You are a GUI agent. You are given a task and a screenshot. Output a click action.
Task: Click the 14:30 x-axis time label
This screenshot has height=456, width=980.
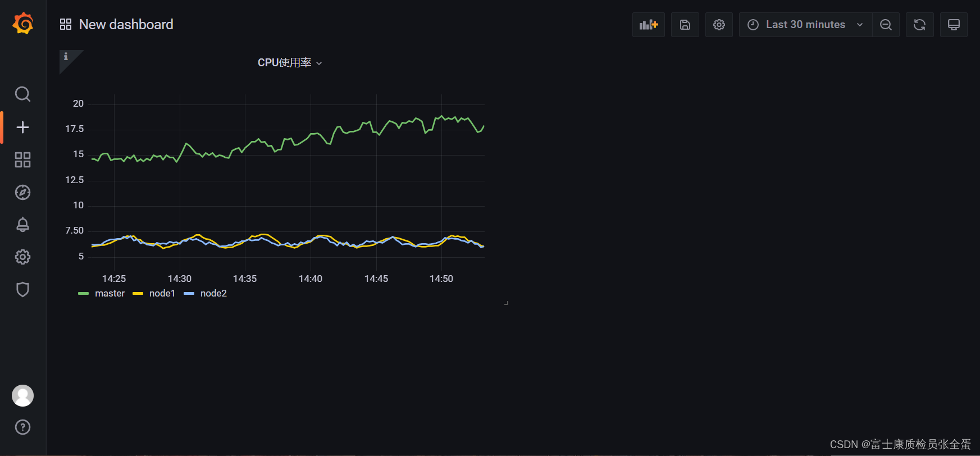coord(180,279)
